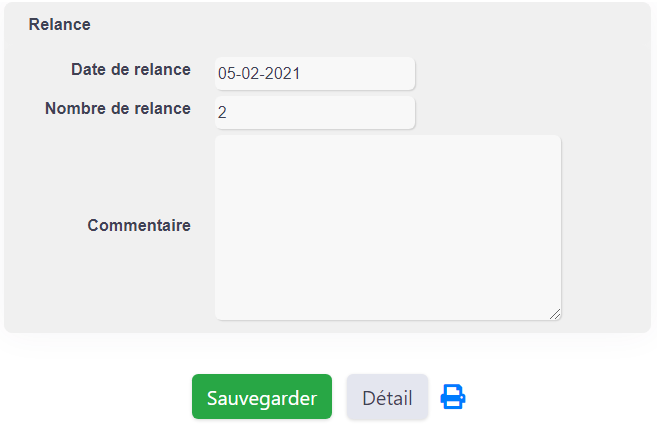The height and width of the screenshot is (428, 657).
Task: Grab the Commentaire textarea resize handle
Action: 555,314
